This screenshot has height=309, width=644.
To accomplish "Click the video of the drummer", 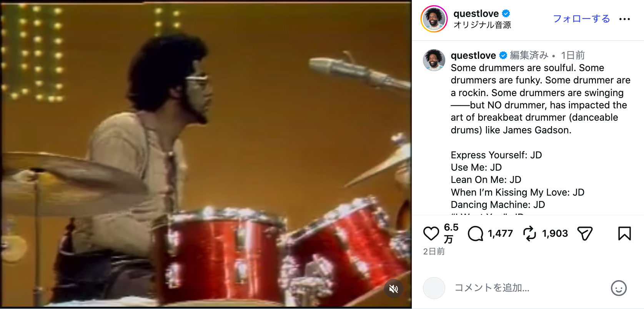I will point(206,154).
